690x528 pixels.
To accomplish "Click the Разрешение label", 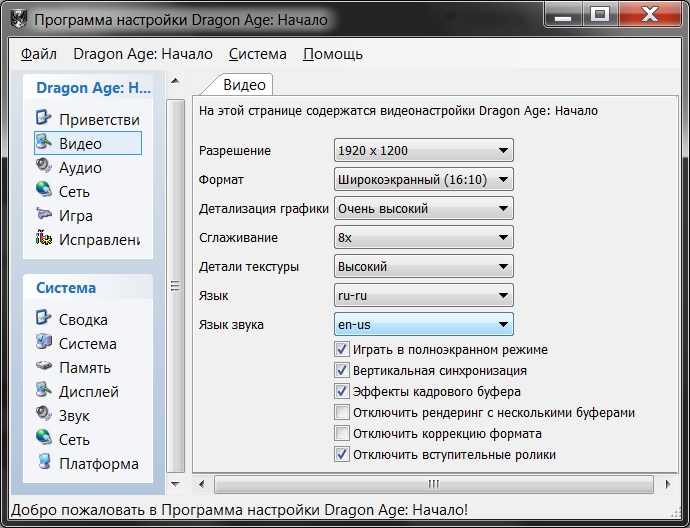I will tap(235, 151).
